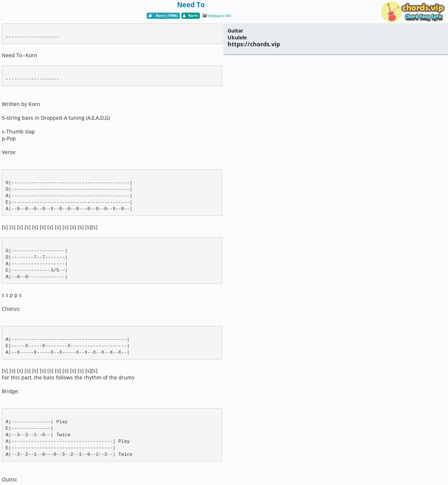Click the bass follows drums note
Screen dimensions: 448x485
pos(68,378)
